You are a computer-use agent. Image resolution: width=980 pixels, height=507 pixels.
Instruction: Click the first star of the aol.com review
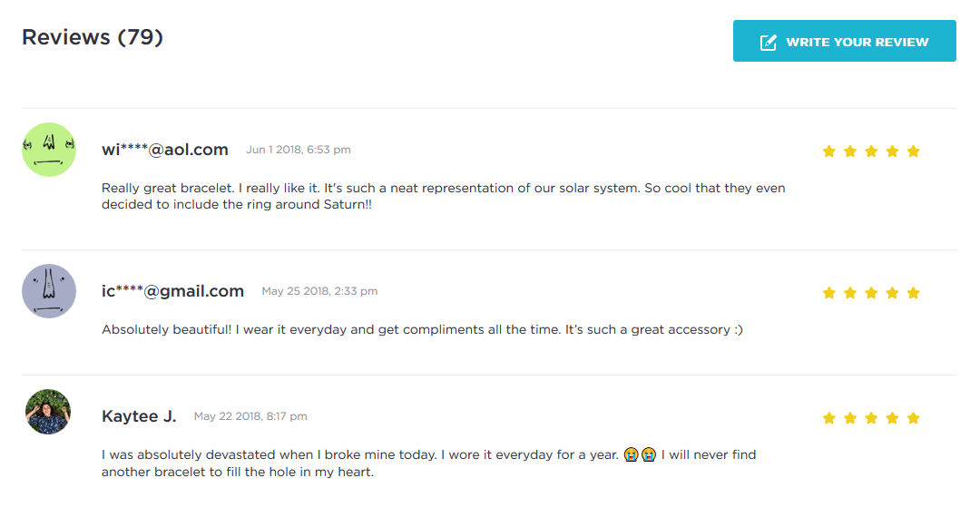pos(828,151)
